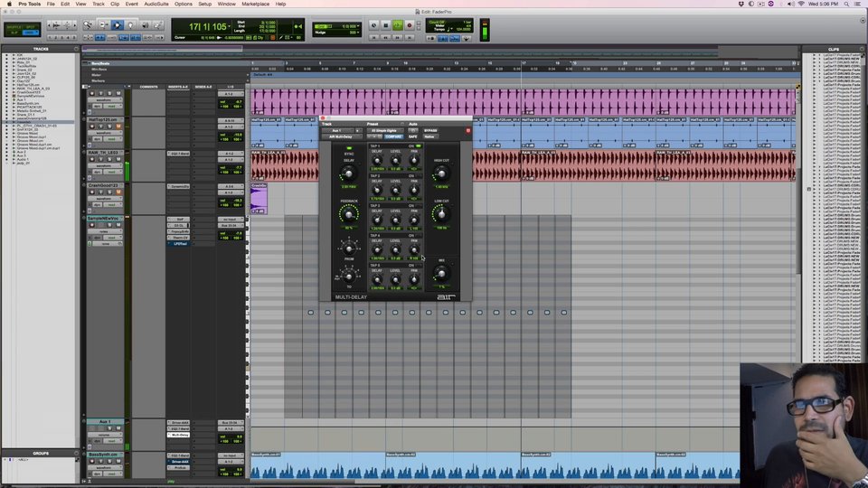Open the AudioSuite menu
Viewport: 868px width, 488px height.
(x=156, y=4)
